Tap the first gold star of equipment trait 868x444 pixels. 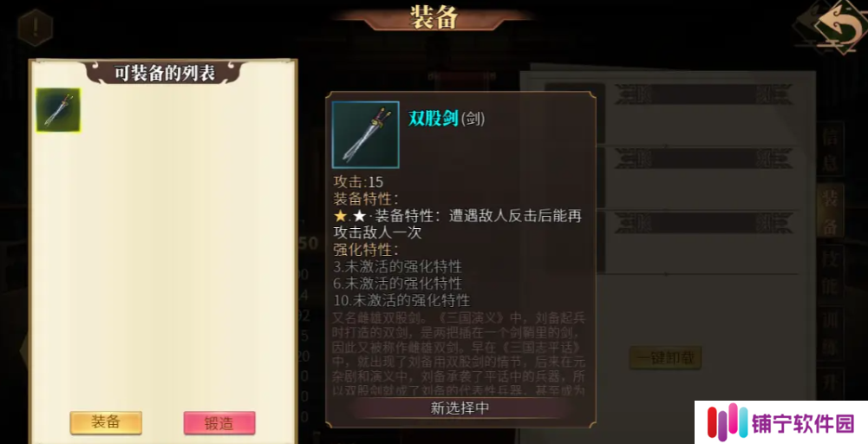pyautogui.click(x=340, y=216)
